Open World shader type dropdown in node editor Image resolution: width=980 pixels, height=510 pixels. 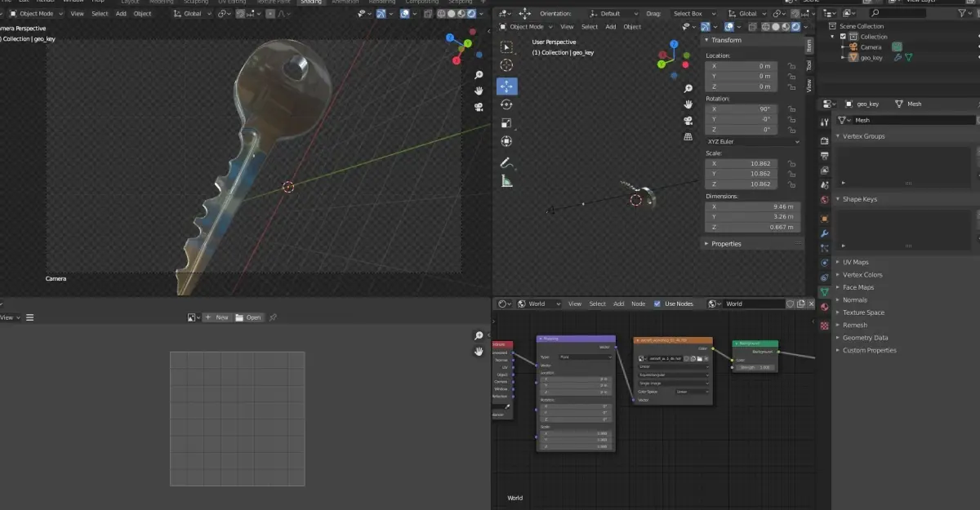[x=540, y=304]
